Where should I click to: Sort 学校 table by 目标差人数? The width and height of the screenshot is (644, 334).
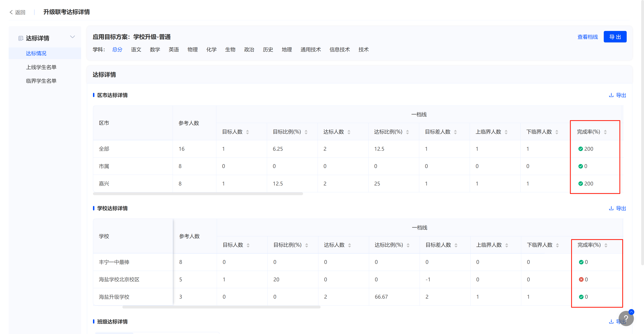point(456,245)
